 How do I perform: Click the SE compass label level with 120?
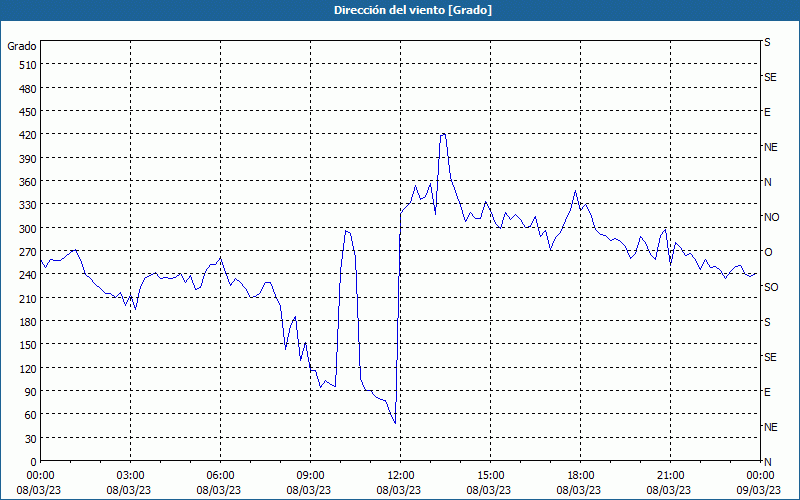[770, 357]
